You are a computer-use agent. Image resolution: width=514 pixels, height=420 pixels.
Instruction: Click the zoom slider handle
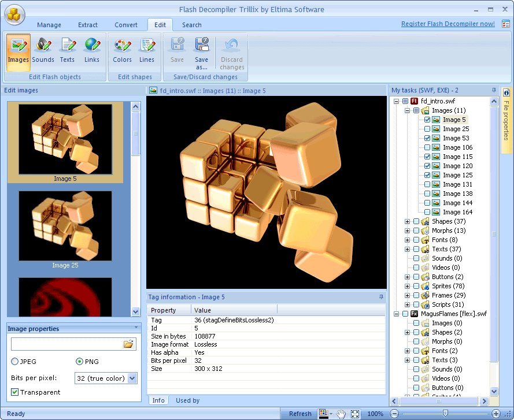coord(445,414)
